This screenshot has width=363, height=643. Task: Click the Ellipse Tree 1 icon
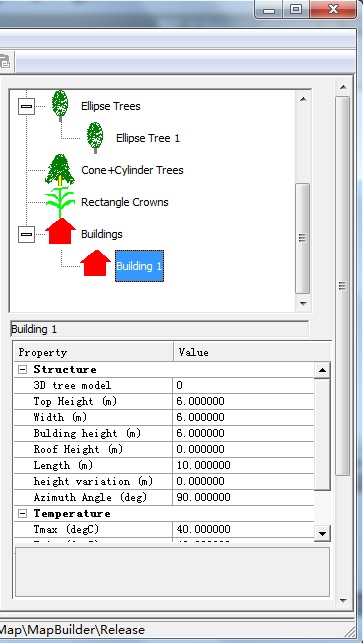pos(95,138)
